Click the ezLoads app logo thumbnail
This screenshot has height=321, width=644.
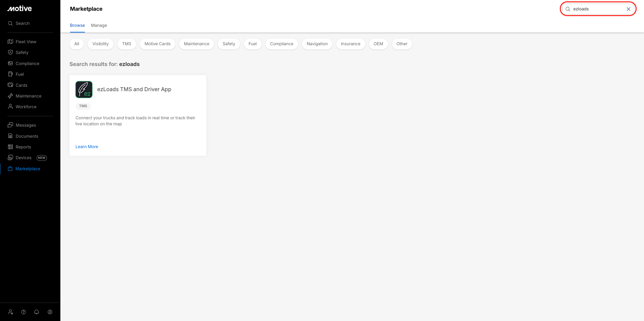click(x=84, y=89)
